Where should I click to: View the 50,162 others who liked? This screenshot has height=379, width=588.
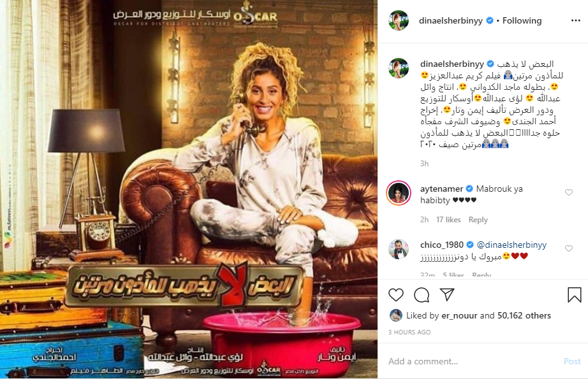[x=524, y=316]
